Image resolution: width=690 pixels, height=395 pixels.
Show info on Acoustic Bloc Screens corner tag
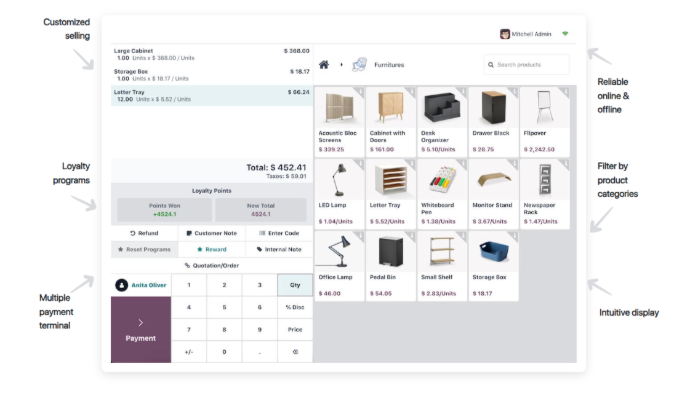(359, 91)
